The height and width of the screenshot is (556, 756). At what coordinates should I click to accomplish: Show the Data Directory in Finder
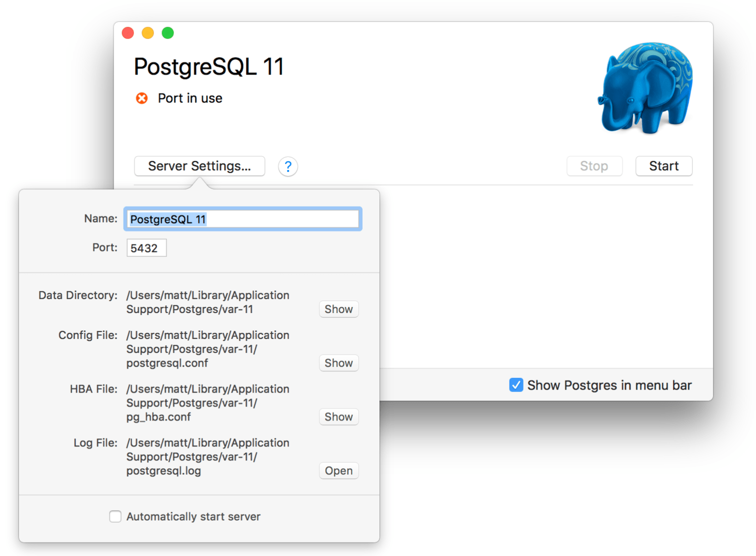(338, 309)
